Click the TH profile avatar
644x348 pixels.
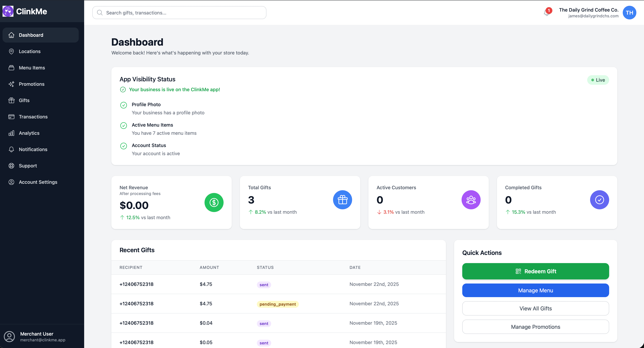(630, 13)
